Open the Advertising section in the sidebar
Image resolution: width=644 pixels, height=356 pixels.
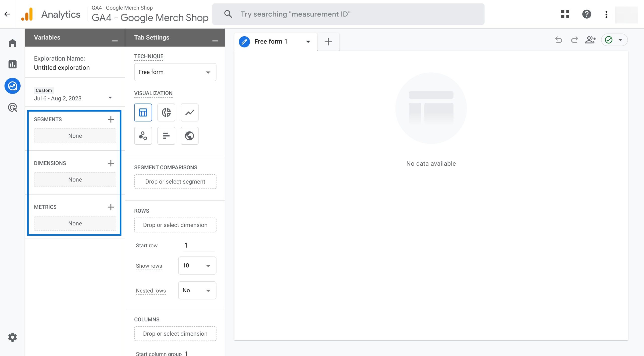coord(12,107)
